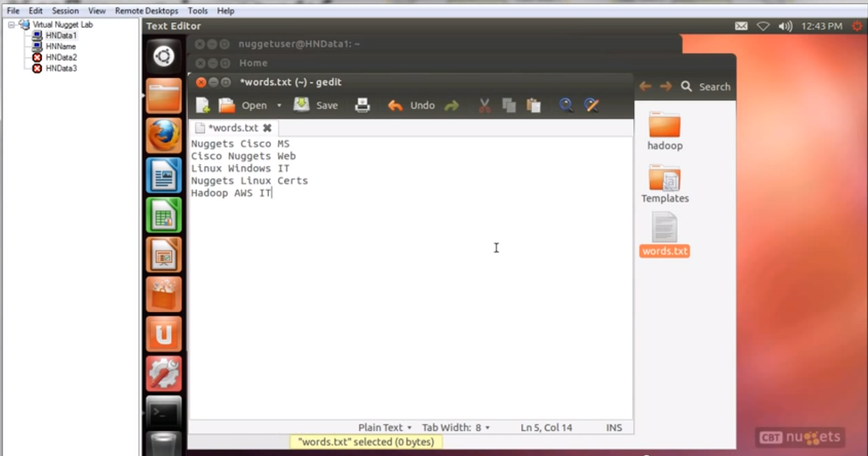The image size is (868, 456).
Task: Click the Ln 5, Col 14 status text
Action: point(546,428)
